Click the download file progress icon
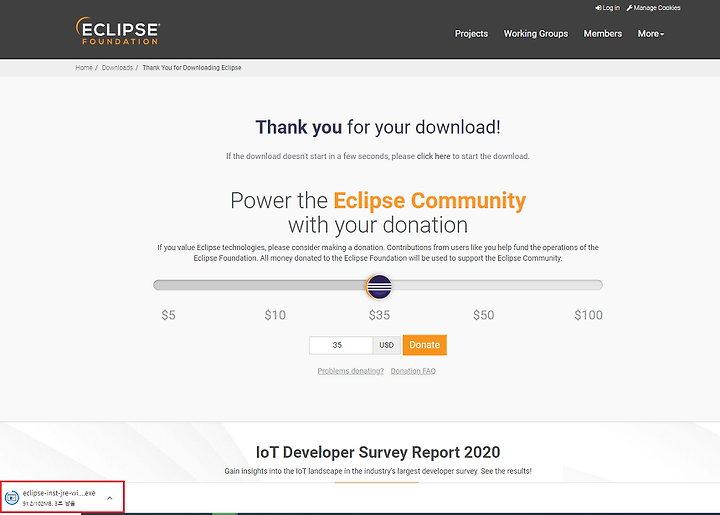Image resolution: width=720 pixels, height=515 pixels. pyautogui.click(x=12, y=498)
